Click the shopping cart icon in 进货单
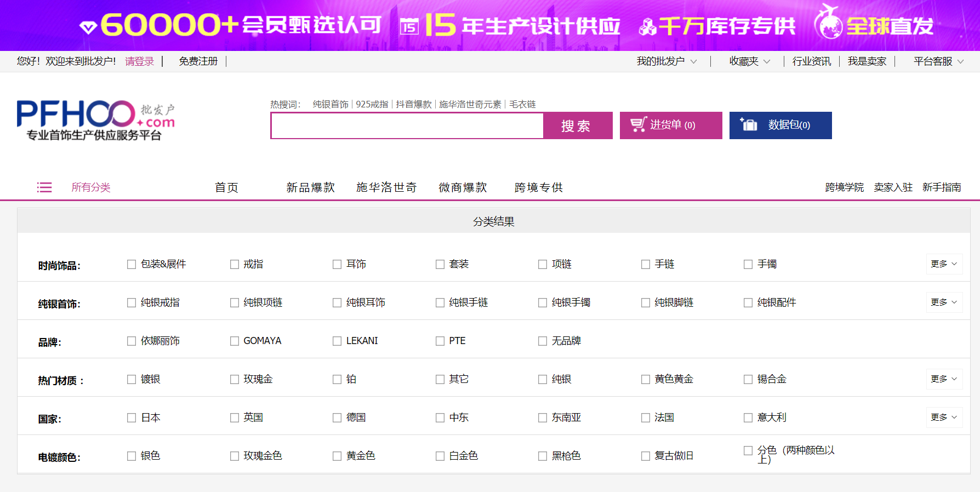980x492 pixels. pos(638,125)
